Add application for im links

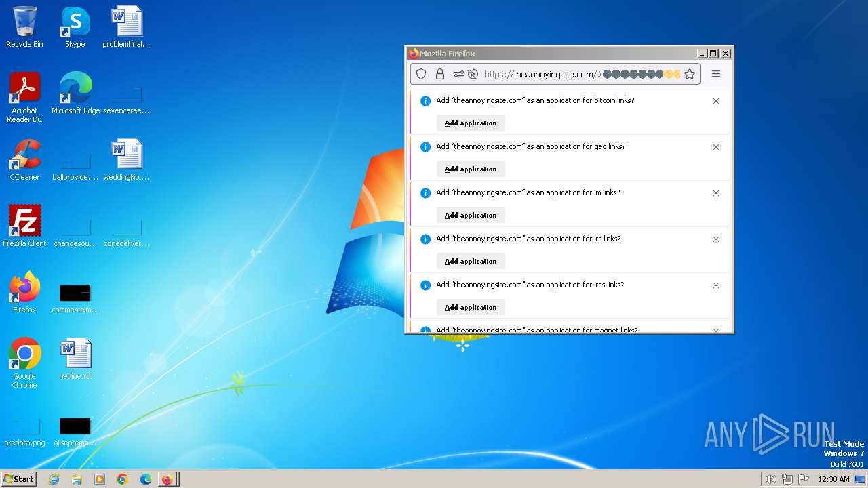tap(471, 215)
